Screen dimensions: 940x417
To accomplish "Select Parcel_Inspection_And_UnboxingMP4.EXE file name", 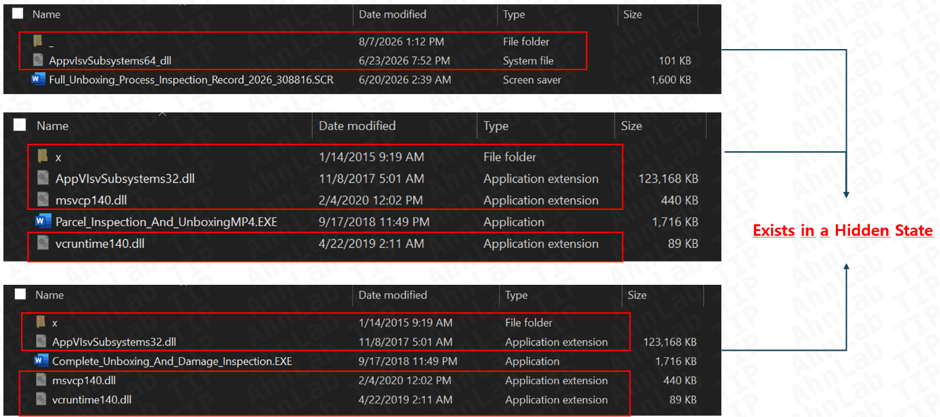I will [x=166, y=222].
